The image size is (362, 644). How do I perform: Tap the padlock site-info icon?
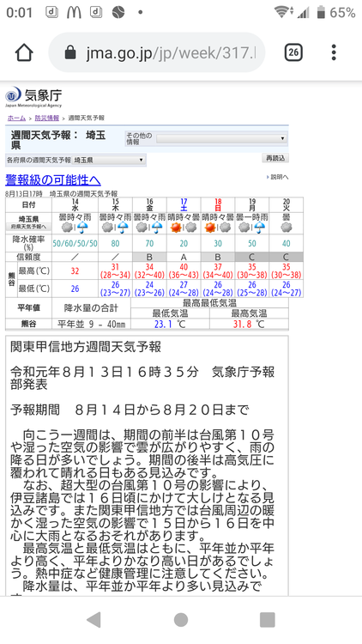(x=70, y=52)
